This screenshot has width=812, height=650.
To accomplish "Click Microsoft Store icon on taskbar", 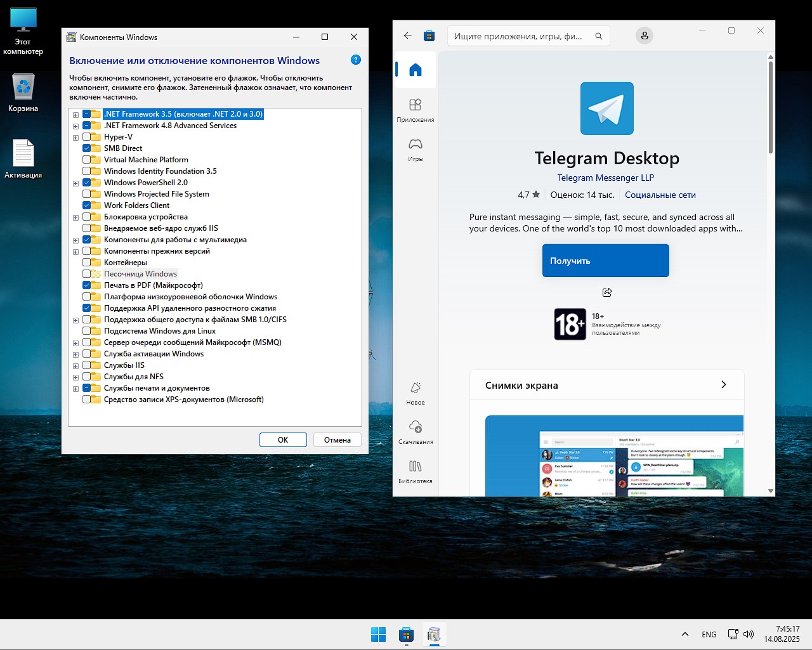I will 406,634.
